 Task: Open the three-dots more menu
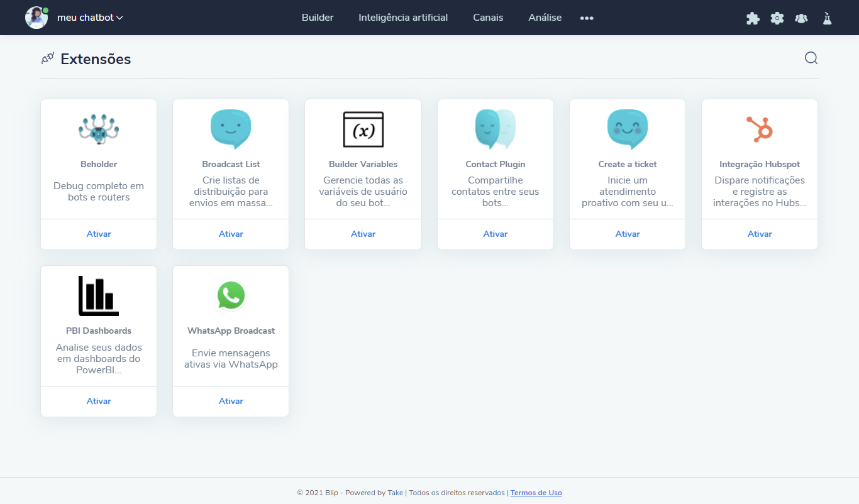tap(587, 18)
